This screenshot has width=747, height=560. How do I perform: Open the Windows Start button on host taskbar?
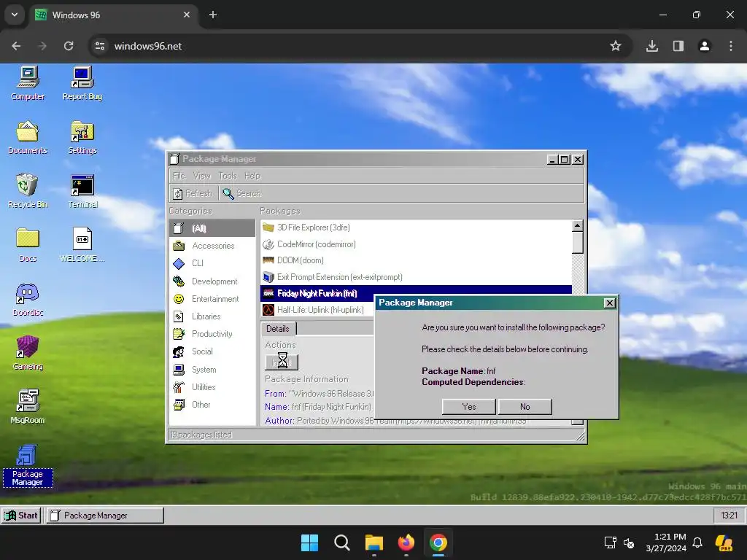point(309,542)
